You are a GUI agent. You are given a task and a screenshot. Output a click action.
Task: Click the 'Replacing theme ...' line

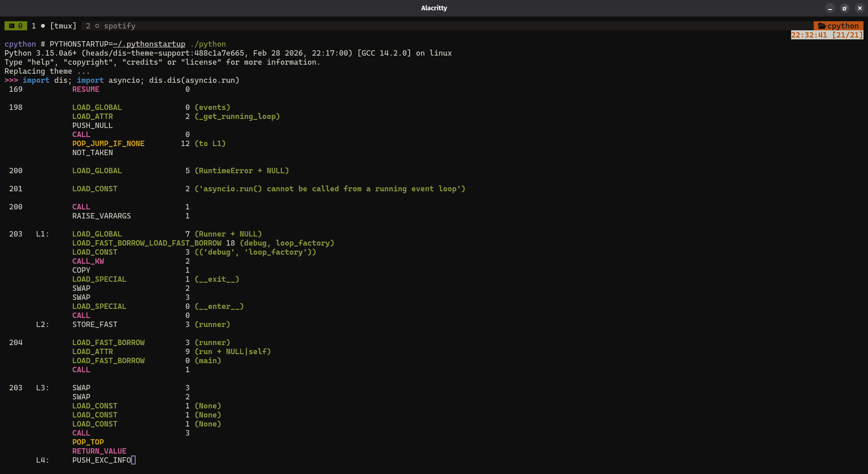(x=47, y=71)
